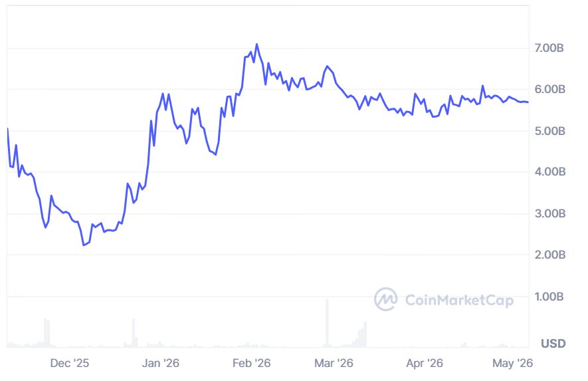The image size is (588, 381).
Task: Select the 3.00B y-axis label
Action: [549, 213]
